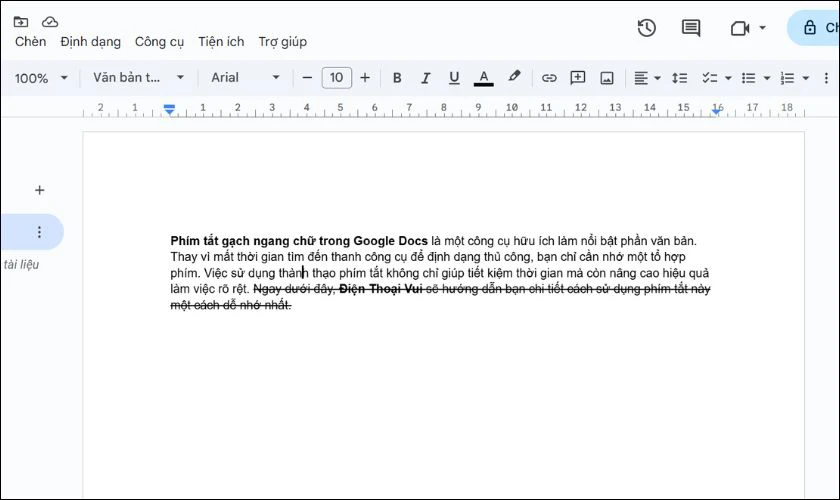Click the insert link icon
Screen dimensions: 840x500
click(x=549, y=78)
